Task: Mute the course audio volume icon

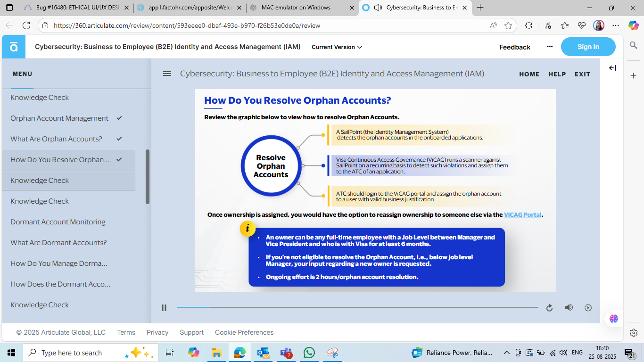Action: 569,308
